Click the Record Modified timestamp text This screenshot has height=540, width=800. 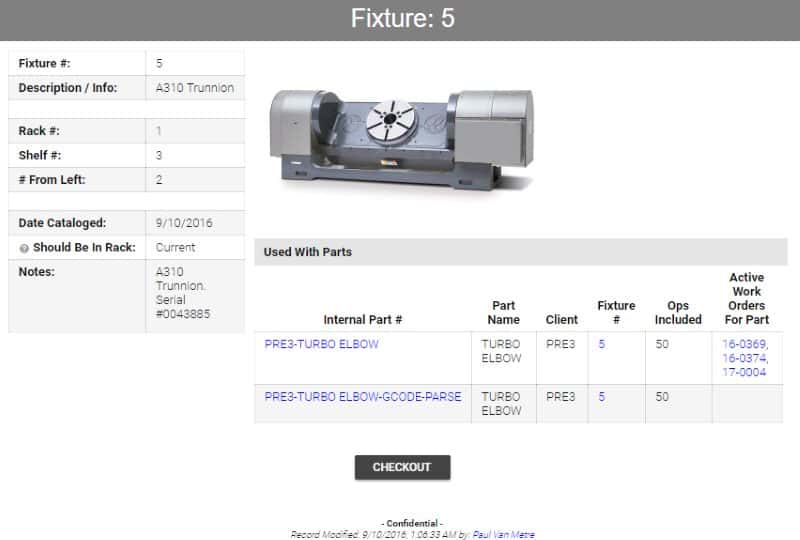tap(380, 534)
